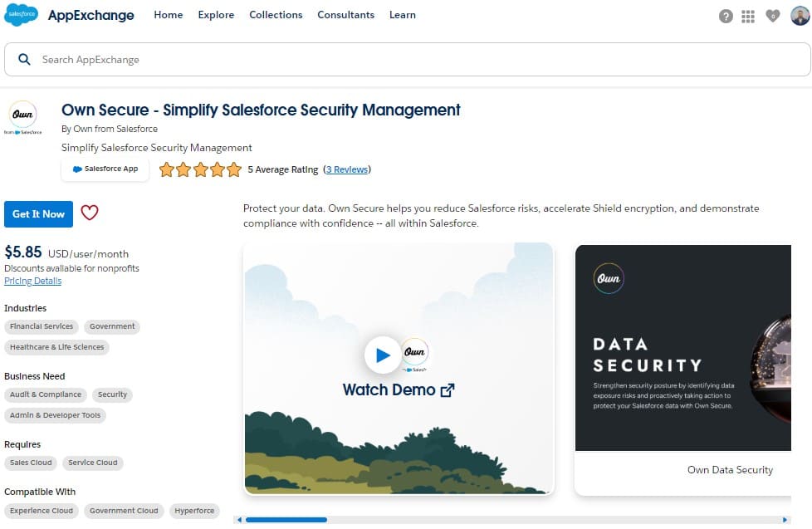Click the Own logo on Data Security slide

click(609, 278)
